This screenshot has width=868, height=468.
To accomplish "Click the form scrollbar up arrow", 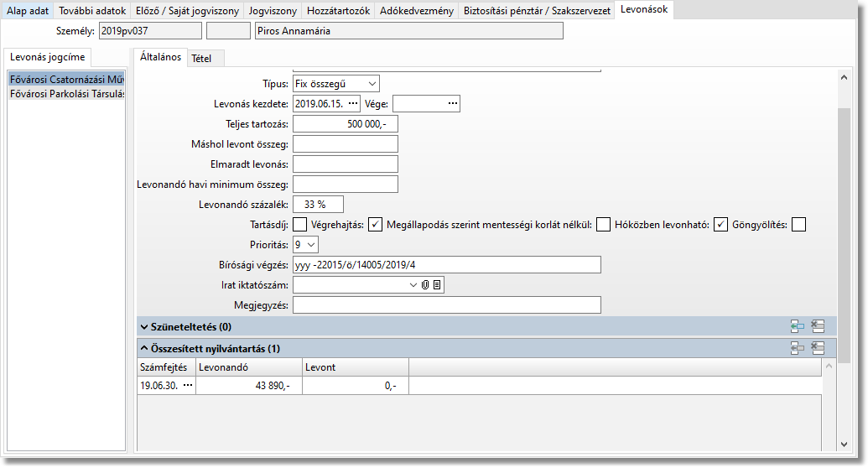I will [x=844, y=77].
